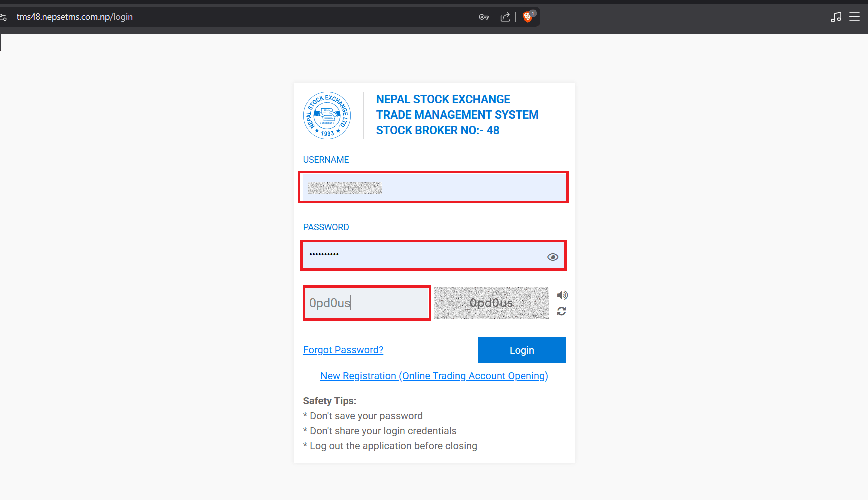The width and height of the screenshot is (868, 500).
Task: Click the share page icon in address bar
Action: point(505,17)
